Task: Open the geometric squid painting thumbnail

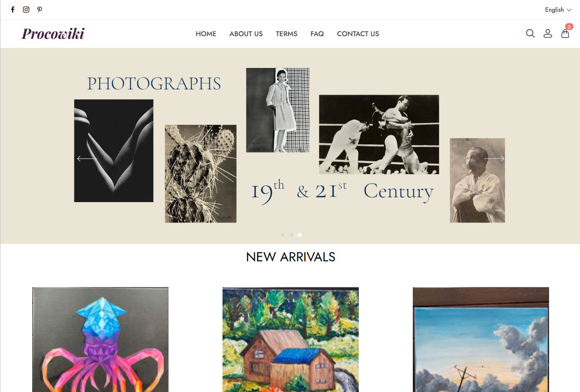Action: [100, 339]
